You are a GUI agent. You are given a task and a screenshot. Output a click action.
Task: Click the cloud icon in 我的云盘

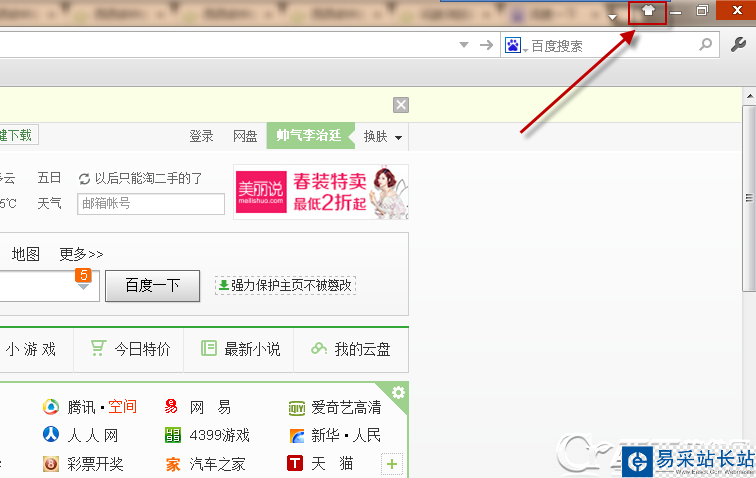pos(319,348)
